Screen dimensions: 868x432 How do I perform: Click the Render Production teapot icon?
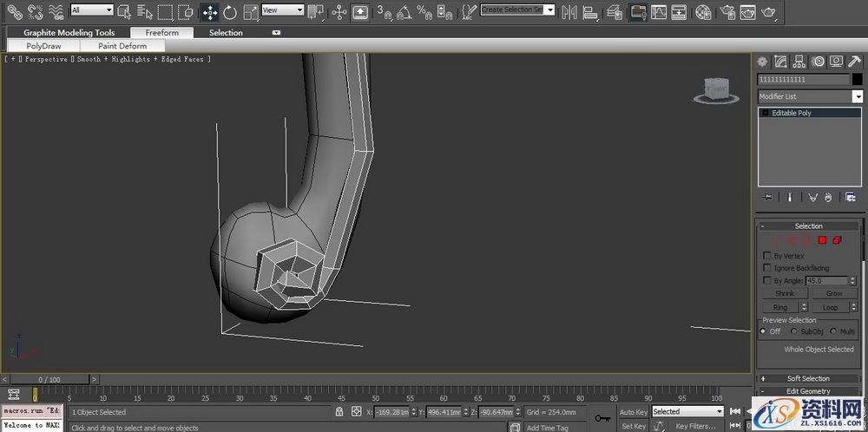coord(769,12)
